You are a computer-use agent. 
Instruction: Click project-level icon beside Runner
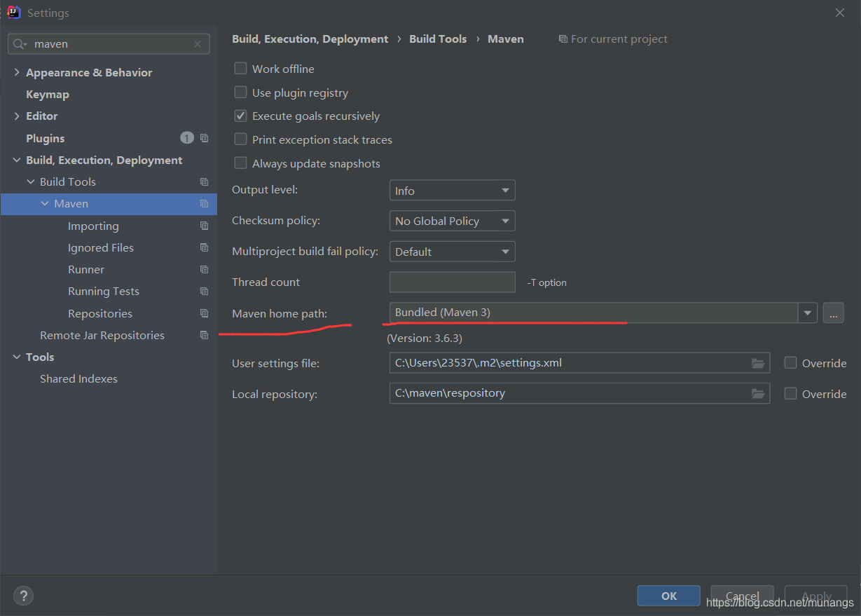coord(204,269)
